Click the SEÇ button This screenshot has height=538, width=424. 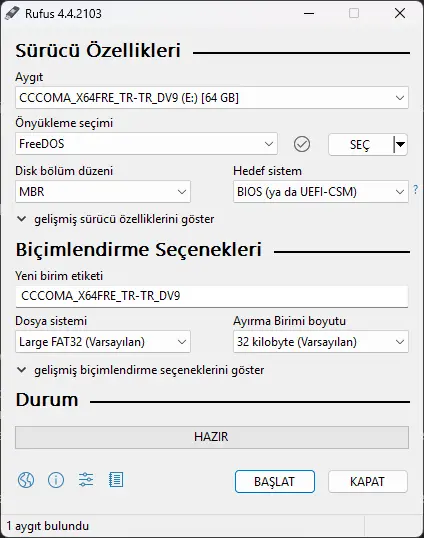pos(360,144)
